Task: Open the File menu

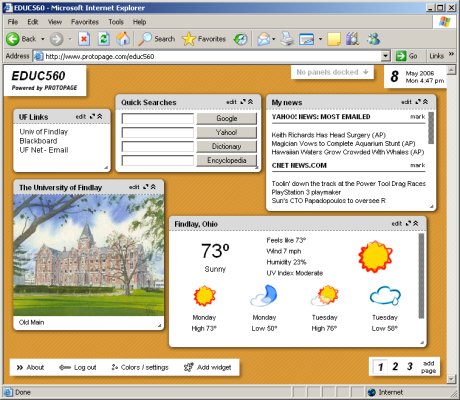Action: click(13, 22)
